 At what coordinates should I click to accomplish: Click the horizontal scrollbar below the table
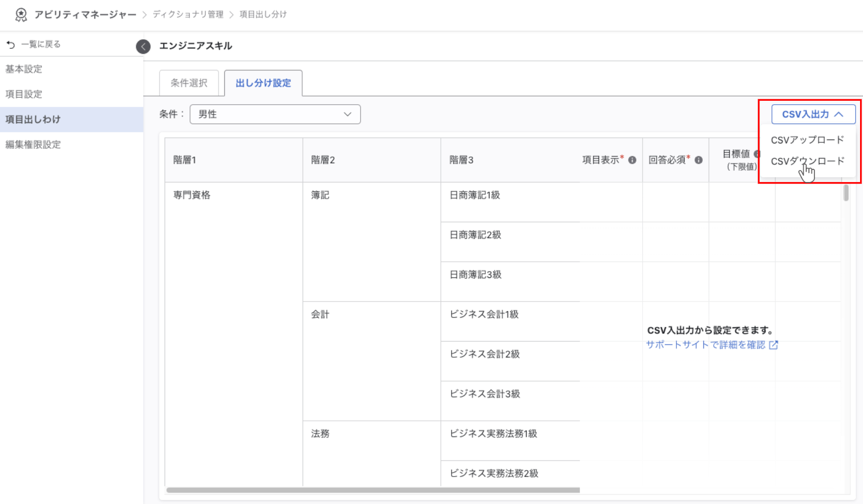coord(373,490)
